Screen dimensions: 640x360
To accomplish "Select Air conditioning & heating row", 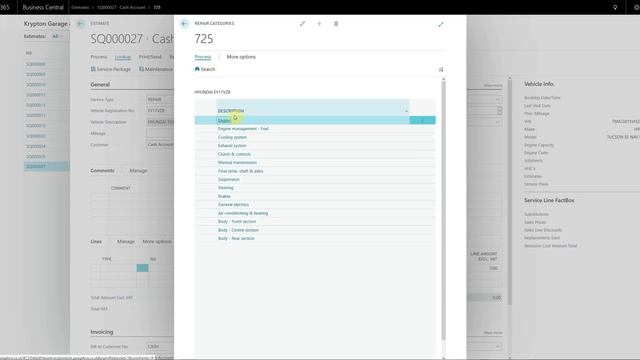I will click(315, 213).
